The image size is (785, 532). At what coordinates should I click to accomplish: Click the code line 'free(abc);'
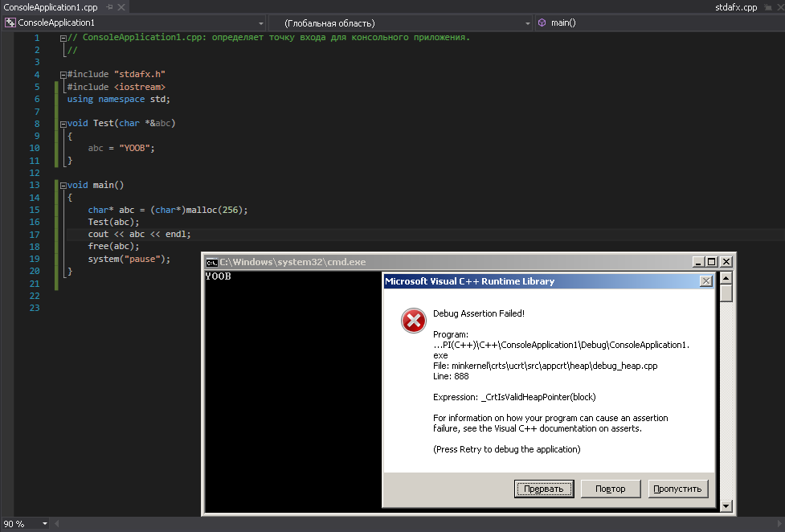pos(113,246)
